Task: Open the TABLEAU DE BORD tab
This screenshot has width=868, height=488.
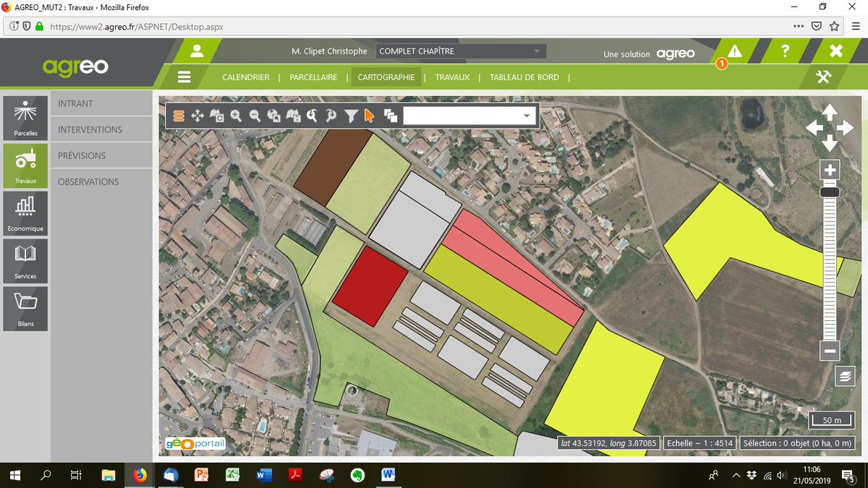Action: click(524, 77)
